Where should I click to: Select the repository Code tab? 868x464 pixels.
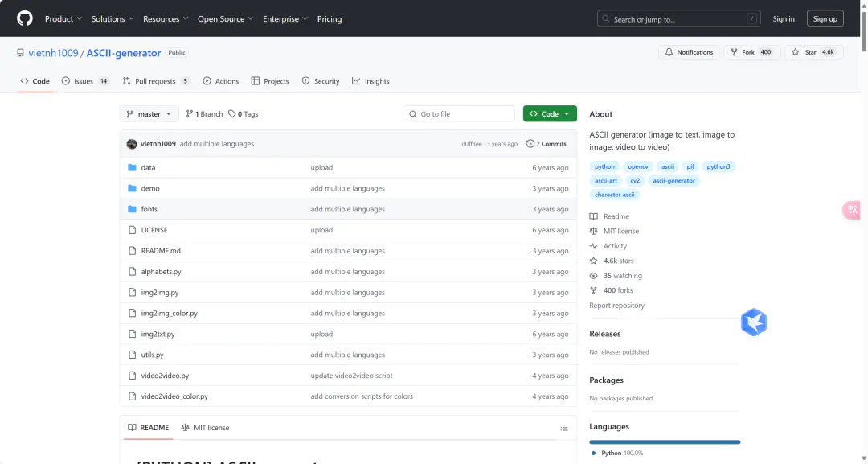(35, 81)
